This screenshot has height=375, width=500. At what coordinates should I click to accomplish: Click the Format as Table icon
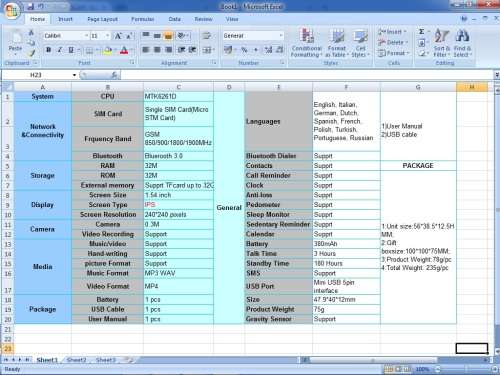[x=337, y=43]
